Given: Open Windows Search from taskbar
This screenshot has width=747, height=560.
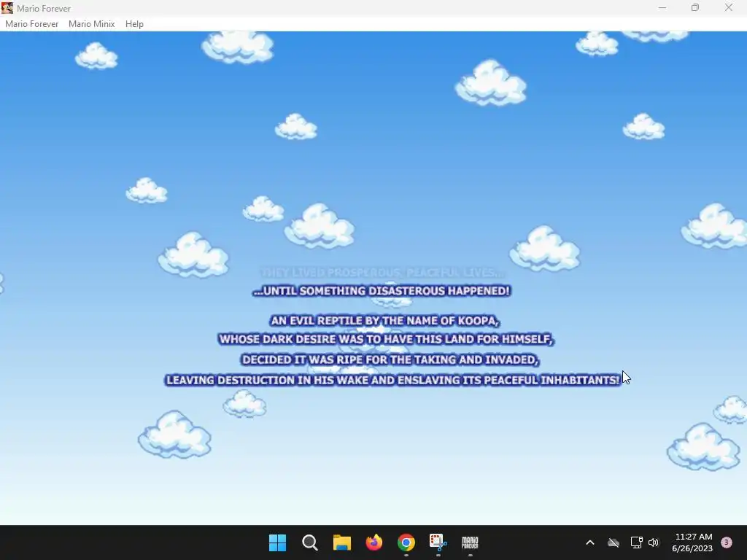Looking at the screenshot, I should point(309,542).
